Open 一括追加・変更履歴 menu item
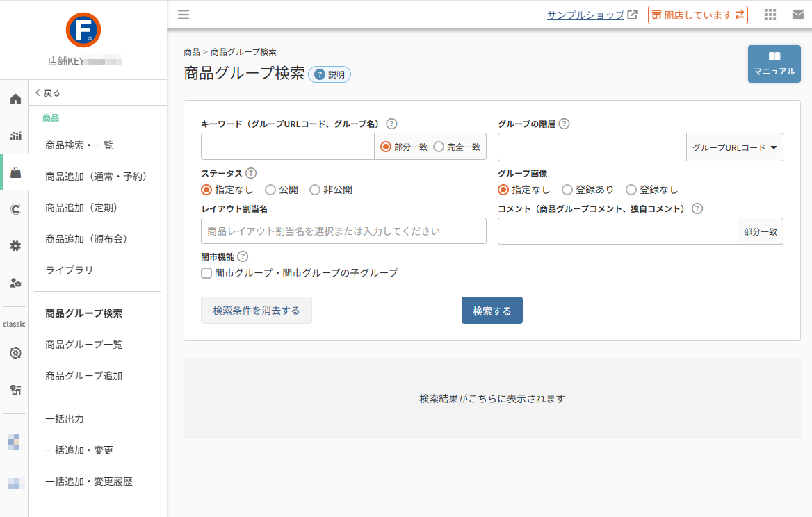This screenshot has width=812, height=517. coord(89,482)
